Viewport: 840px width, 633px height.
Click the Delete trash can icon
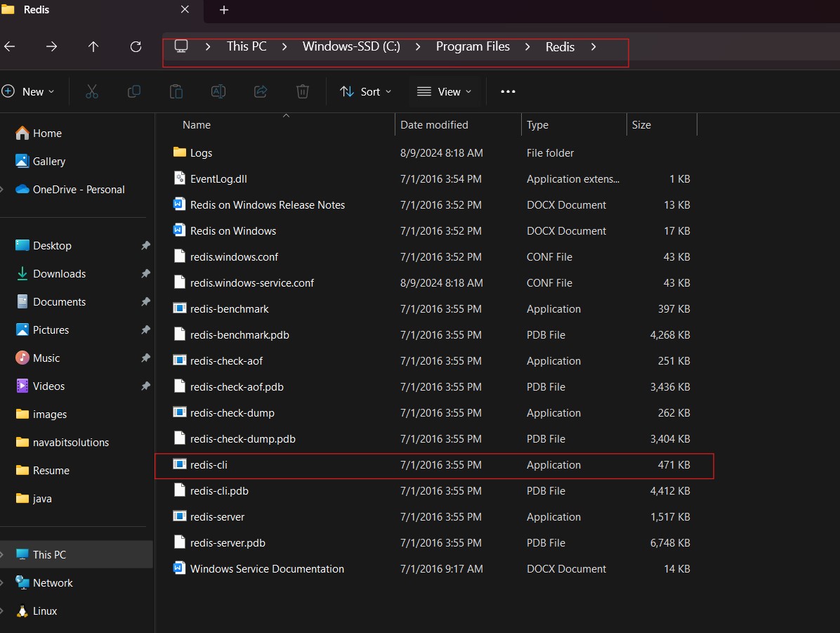tap(303, 91)
